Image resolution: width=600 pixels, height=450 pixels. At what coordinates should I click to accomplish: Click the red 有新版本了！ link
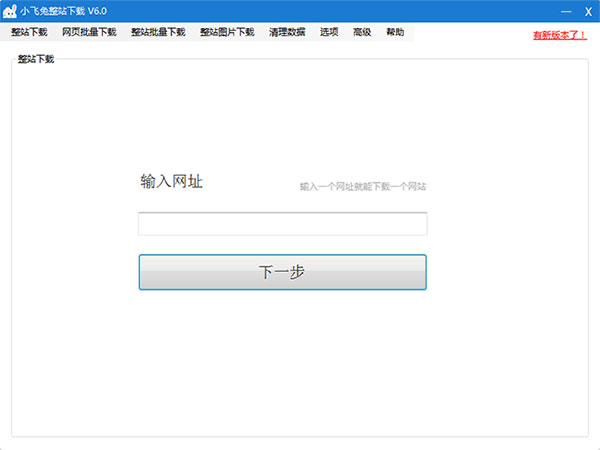(x=559, y=35)
